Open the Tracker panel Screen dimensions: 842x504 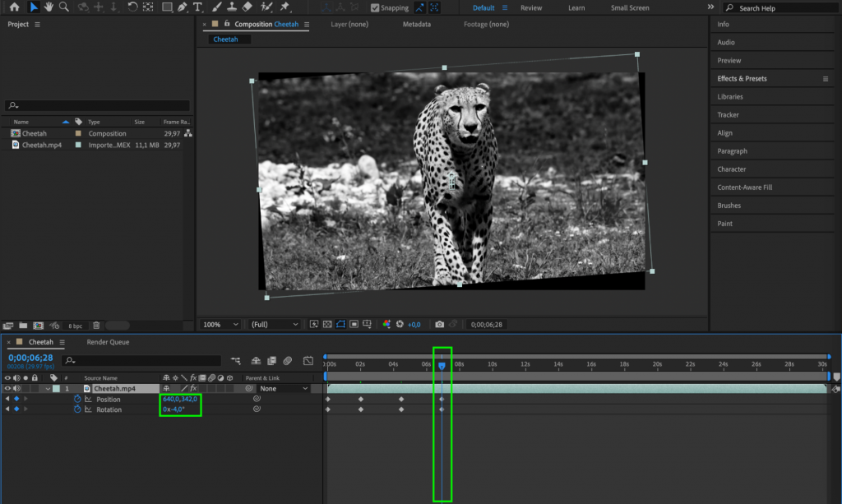click(x=727, y=114)
